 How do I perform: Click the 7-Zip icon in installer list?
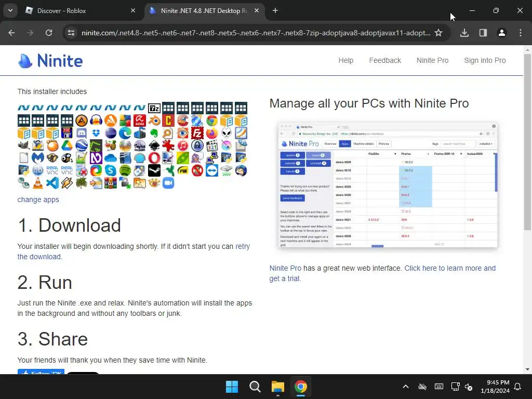154,108
